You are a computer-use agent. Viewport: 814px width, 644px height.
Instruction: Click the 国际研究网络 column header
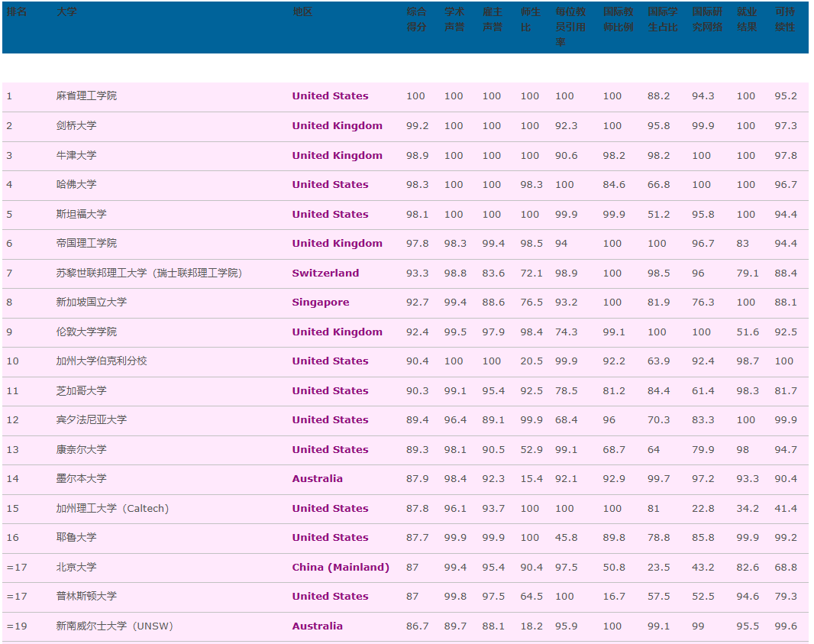click(x=708, y=19)
